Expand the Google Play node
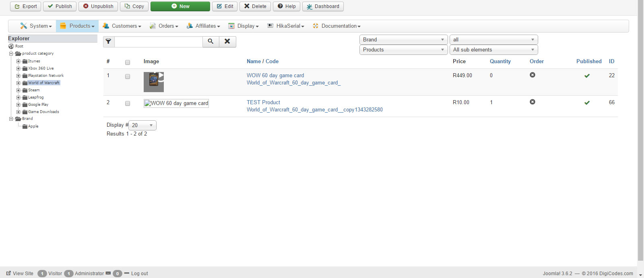Image resolution: width=644 pixels, height=278 pixels. pos(18,105)
